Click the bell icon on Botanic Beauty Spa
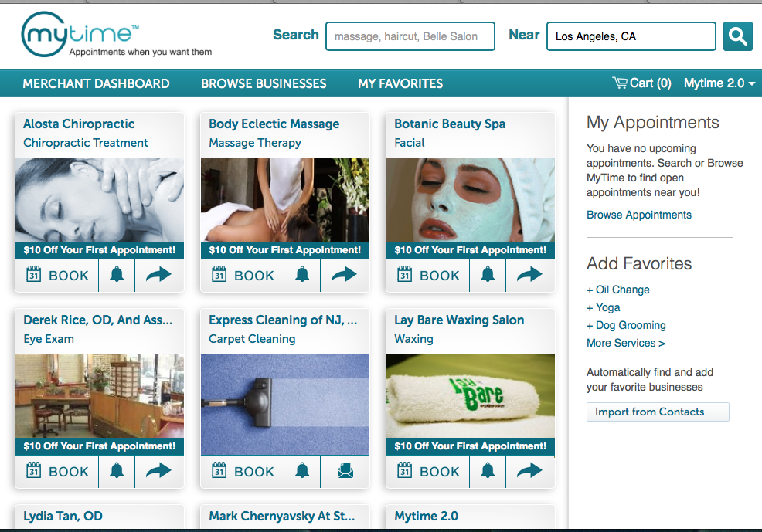The height and width of the screenshot is (532, 762). click(488, 275)
